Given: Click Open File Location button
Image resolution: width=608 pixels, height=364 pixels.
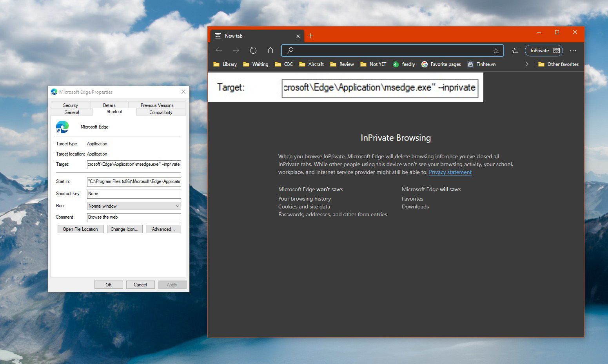Looking at the screenshot, I should pyautogui.click(x=80, y=229).
